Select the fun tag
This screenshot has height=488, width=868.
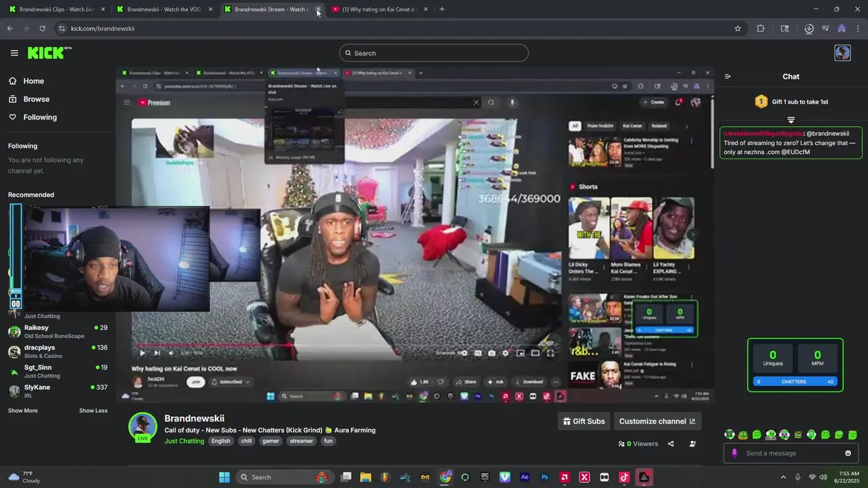pos(328,441)
